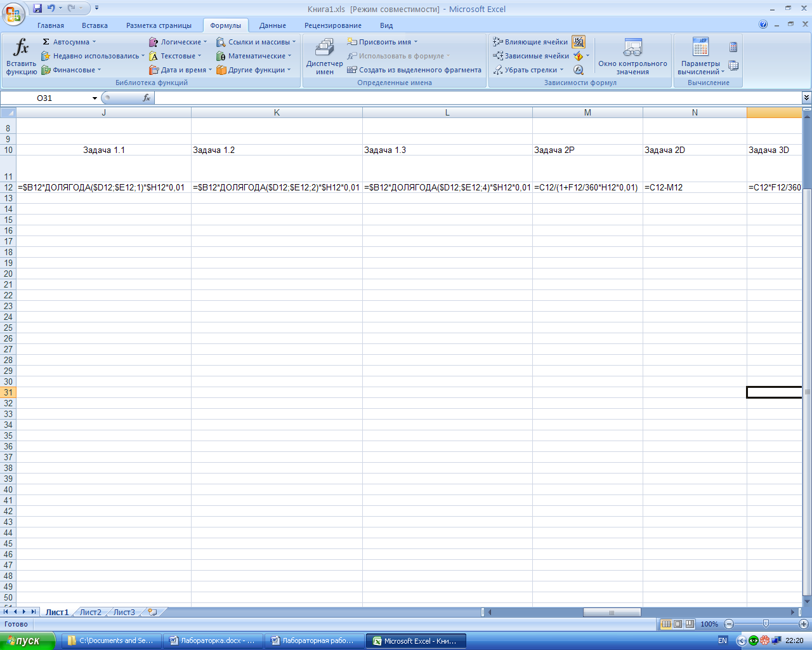Image resolution: width=812 pixels, height=650 pixels.
Task: Switch to sheet Лист2
Action: pos(91,613)
